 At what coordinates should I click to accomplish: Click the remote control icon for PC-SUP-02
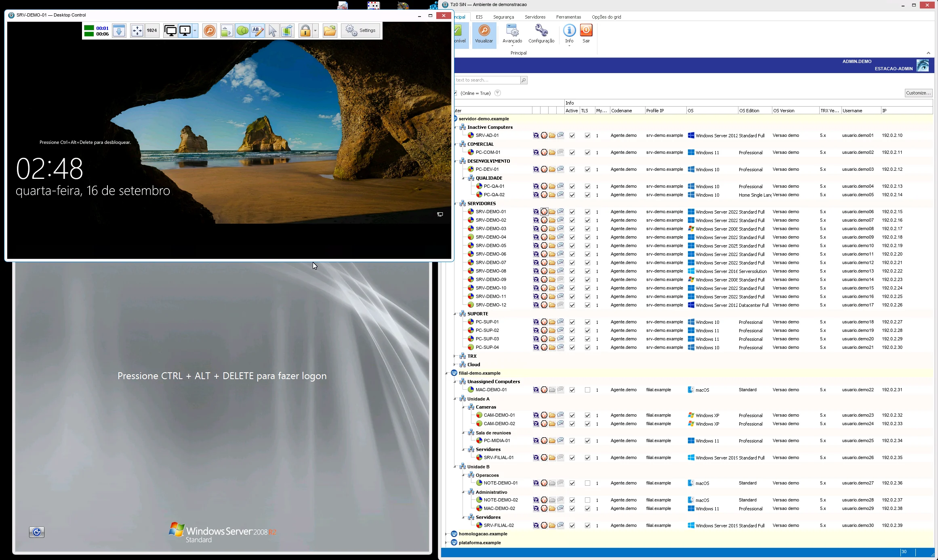coord(536,330)
